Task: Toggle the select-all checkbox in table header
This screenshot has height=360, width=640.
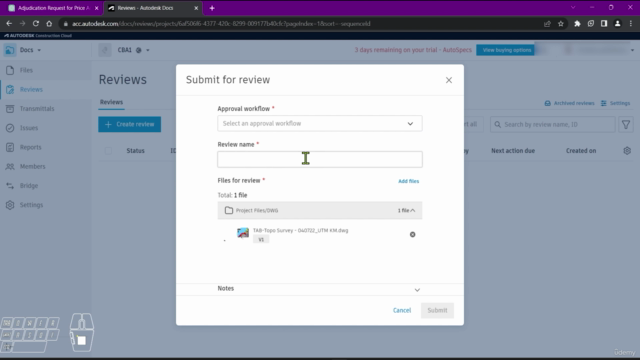Action: (x=108, y=151)
